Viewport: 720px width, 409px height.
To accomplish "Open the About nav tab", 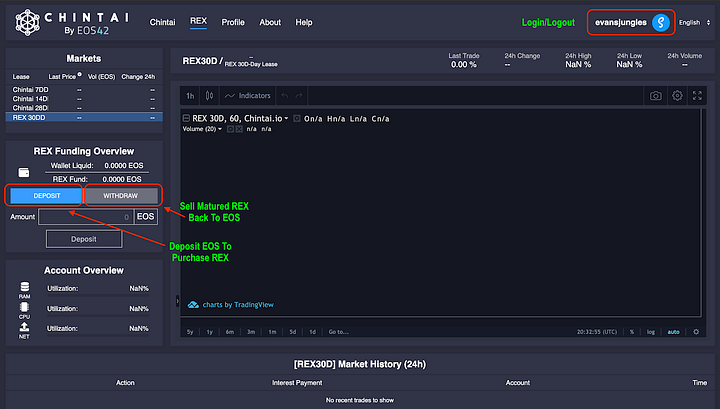I will pyautogui.click(x=270, y=22).
